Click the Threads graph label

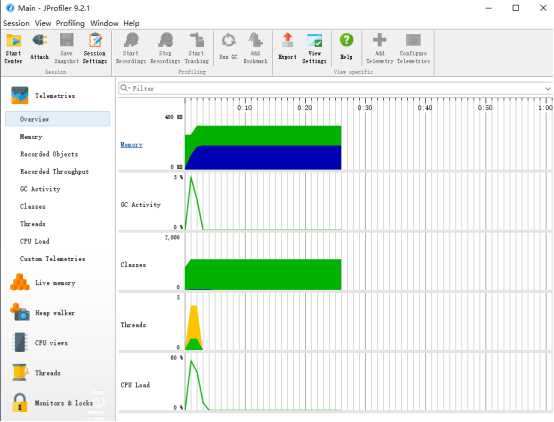coord(133,325)
